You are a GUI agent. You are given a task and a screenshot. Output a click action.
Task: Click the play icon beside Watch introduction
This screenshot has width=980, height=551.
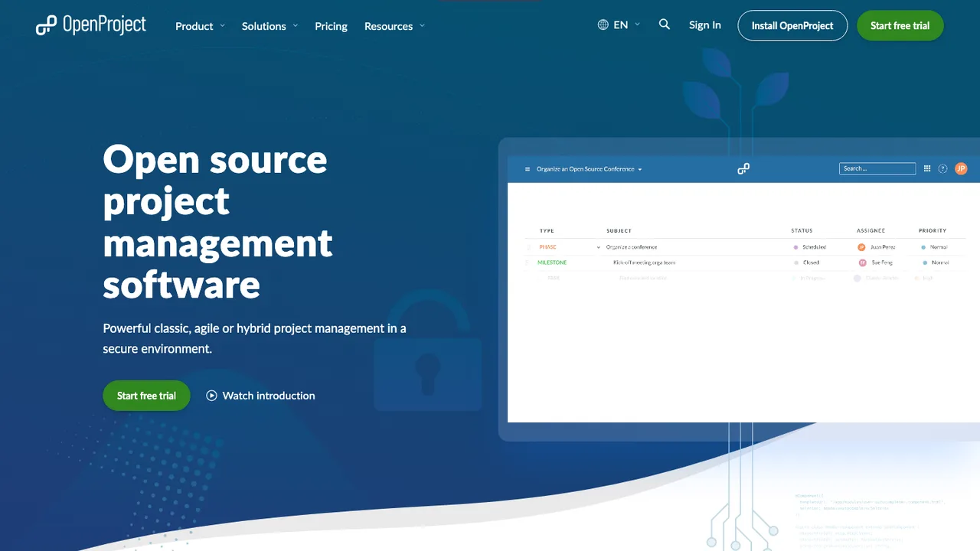coord(211,396)
